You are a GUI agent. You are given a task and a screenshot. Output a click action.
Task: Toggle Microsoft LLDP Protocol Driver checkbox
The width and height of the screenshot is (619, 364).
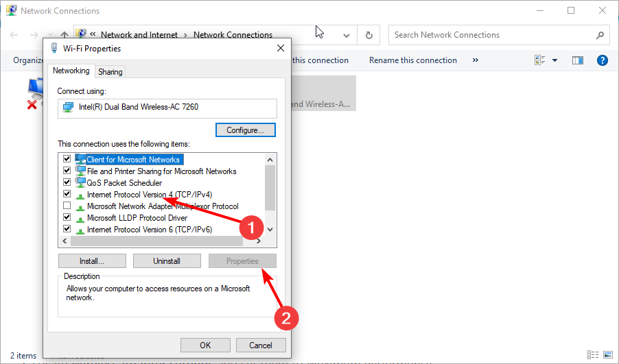pos(67,217)
